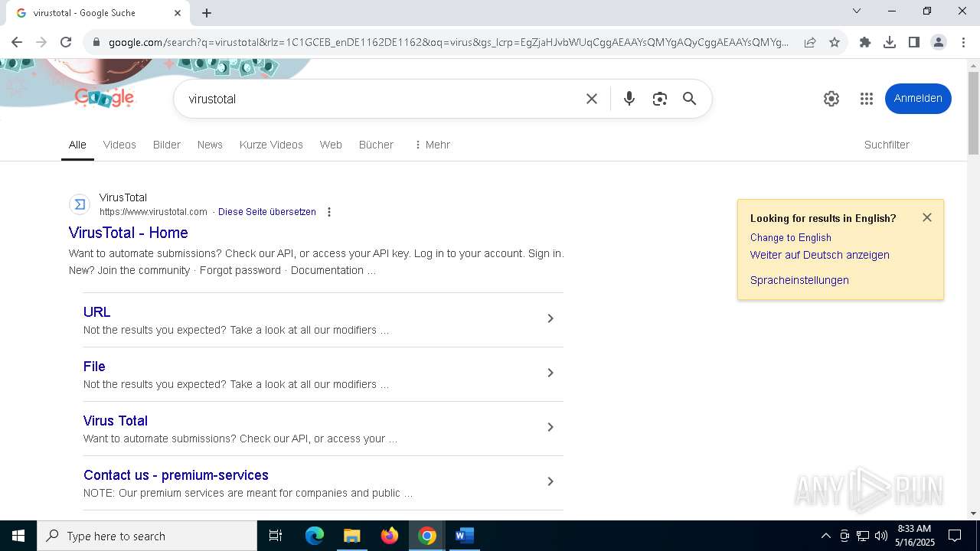Image resolution: width=980 pixels, height=551 pixels.
Task: Bookmark this page with the star icon
Action: [835, 42]
